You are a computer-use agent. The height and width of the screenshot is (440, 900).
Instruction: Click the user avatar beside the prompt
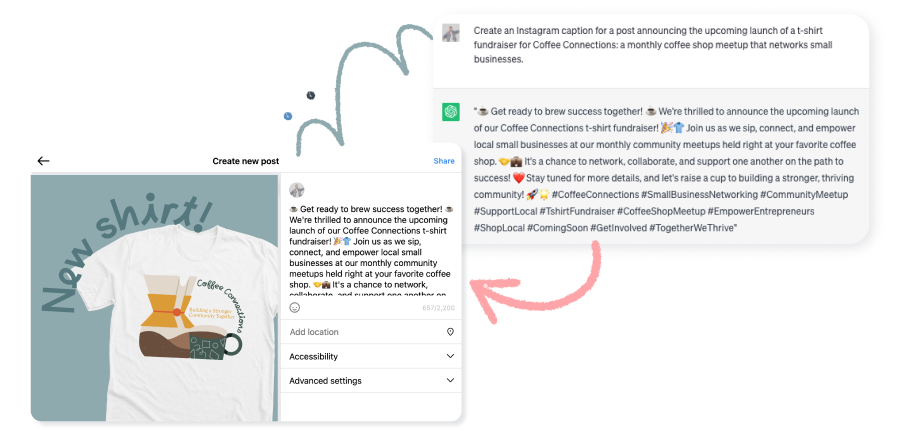[451, 33]
